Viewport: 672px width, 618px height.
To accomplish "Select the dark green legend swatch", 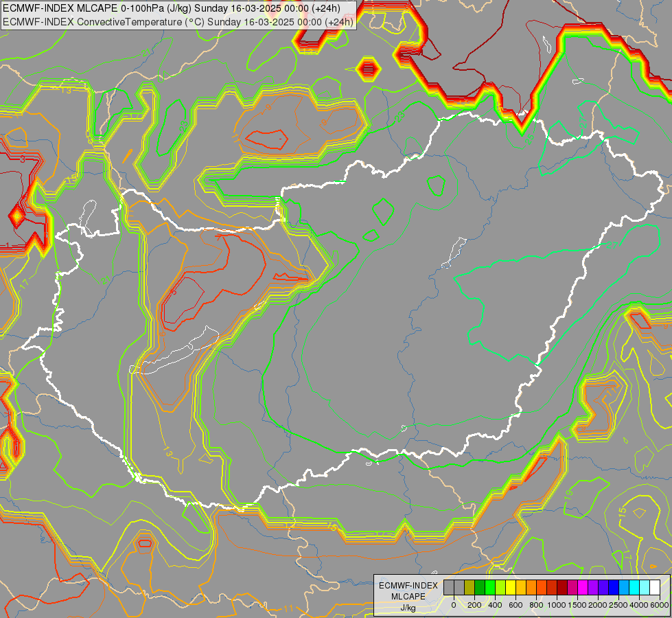I will point(480,587).
